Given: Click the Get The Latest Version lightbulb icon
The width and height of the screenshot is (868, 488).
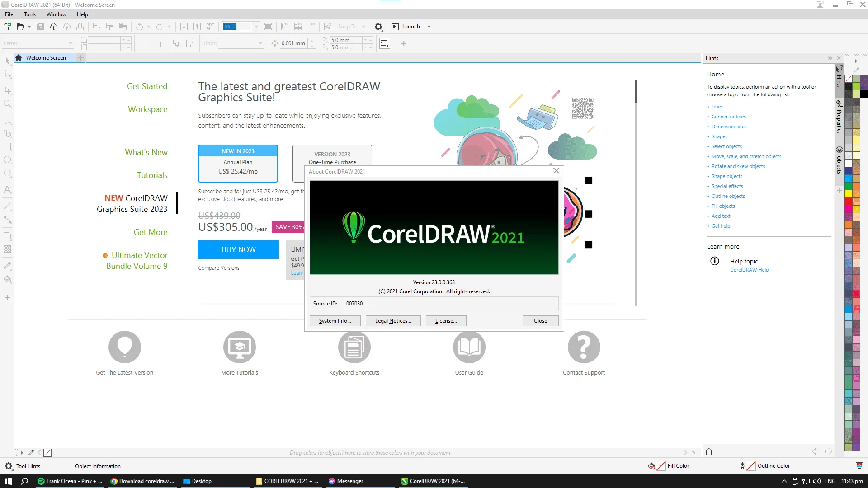Looking at the screenshot, I should 125,347.
